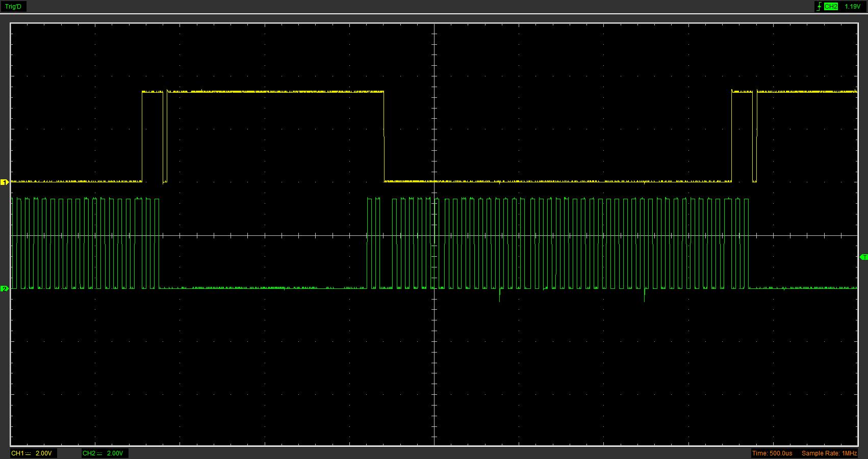Click the rising edge trigger slope icon
The width and height of the screenshot is (868, 459).
click(819, 7)
